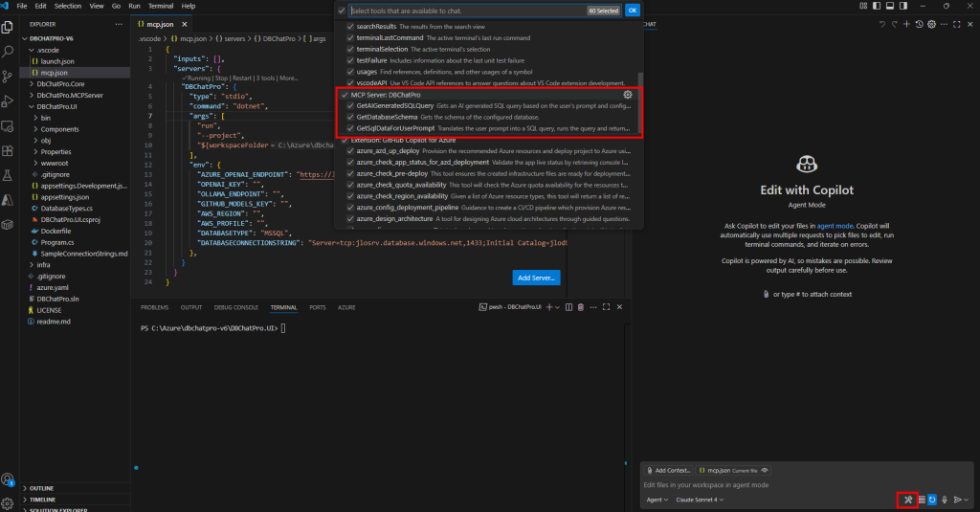Open Explorer more actions ellipsis
Image resolution: width=980 pixels, height=512 pixels.
coord(119,24)
